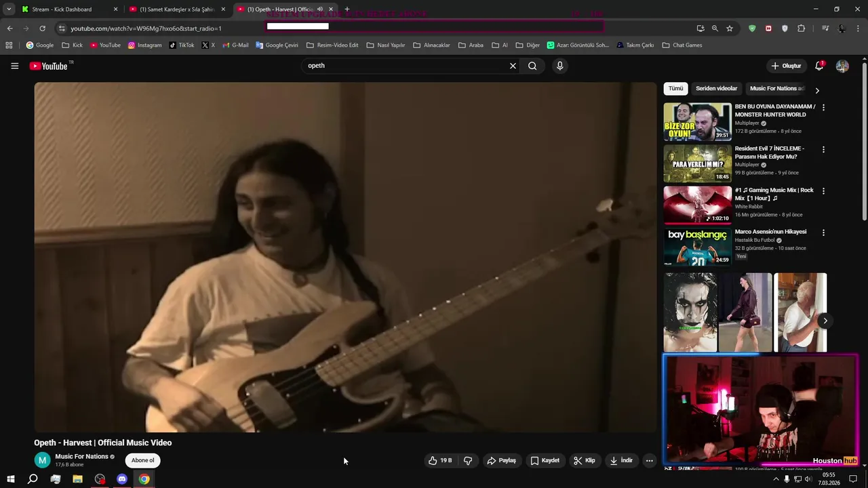Dislike the video with thumbs down
This screenshot has width=868, height=488.
pyautogui.click(x=468, y=460)
